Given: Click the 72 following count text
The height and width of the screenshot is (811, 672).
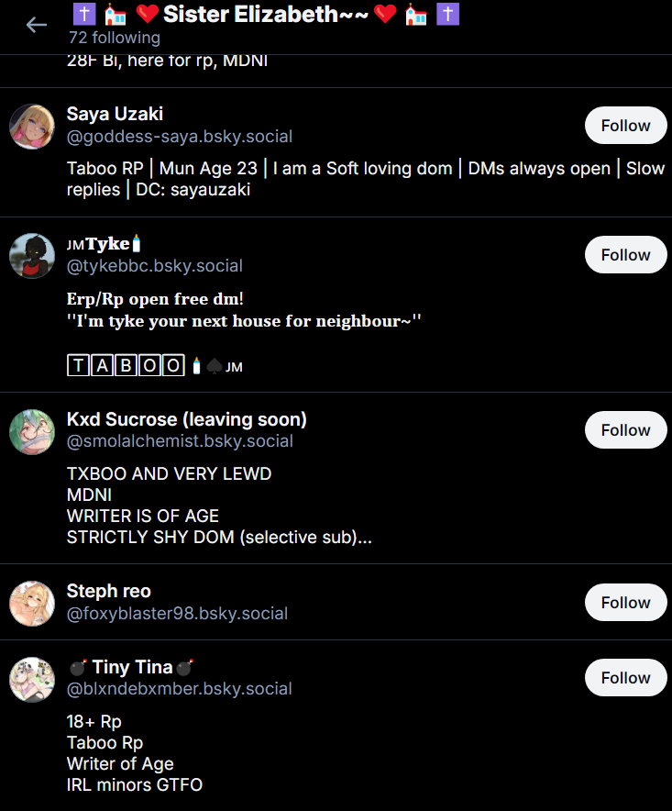Looking at the screenshot, I should pos(115,38).
